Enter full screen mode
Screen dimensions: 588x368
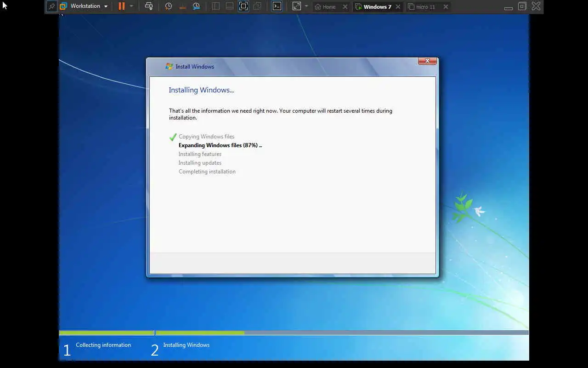(x=243, y=6)
